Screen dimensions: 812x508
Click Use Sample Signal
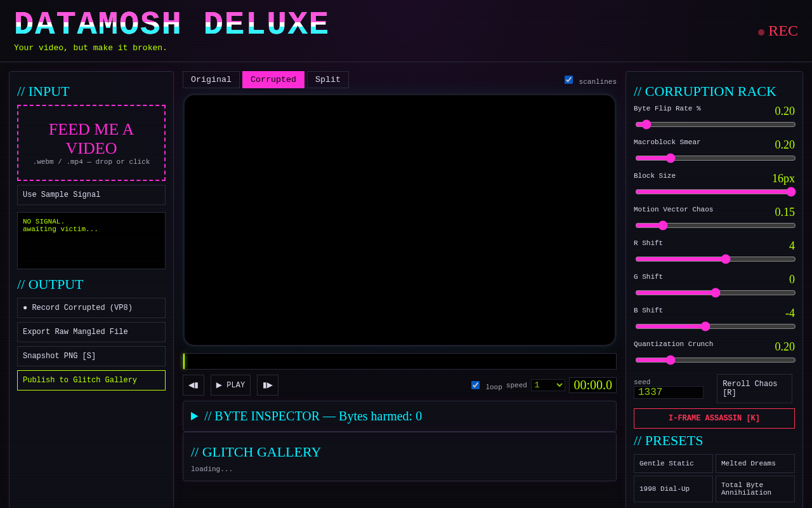91,195
